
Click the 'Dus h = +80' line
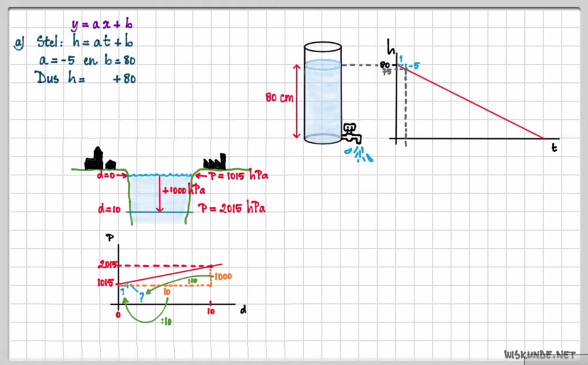[87, 78]
